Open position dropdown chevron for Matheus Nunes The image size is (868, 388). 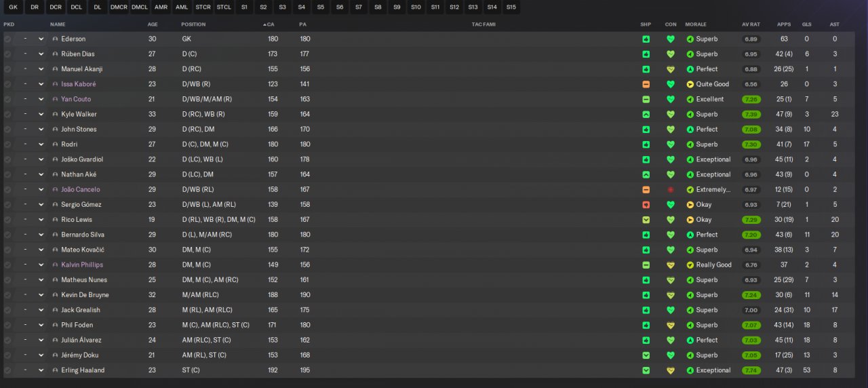[41, 280]
